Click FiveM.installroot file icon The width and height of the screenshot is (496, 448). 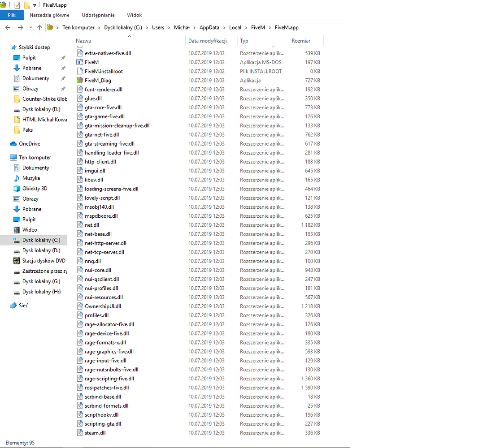tap(80, 71)
